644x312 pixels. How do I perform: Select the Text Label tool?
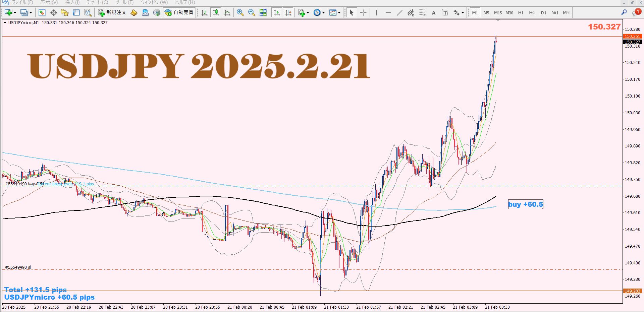[x=445, y=13]
